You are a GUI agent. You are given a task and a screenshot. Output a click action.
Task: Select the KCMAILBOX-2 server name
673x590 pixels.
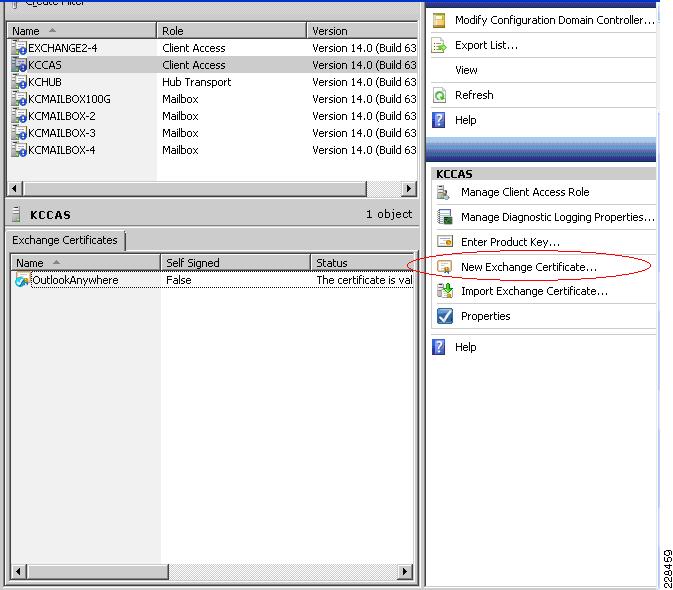coord(62,116)
